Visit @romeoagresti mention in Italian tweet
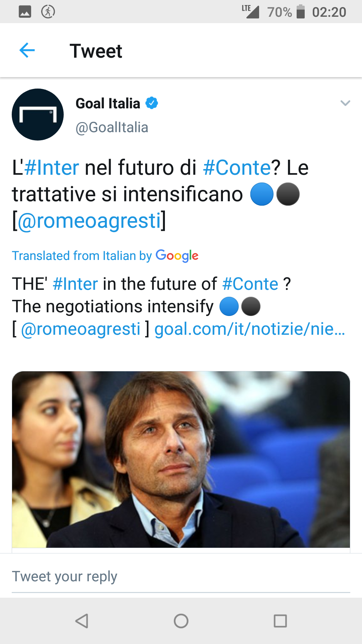 click(89, 221)
